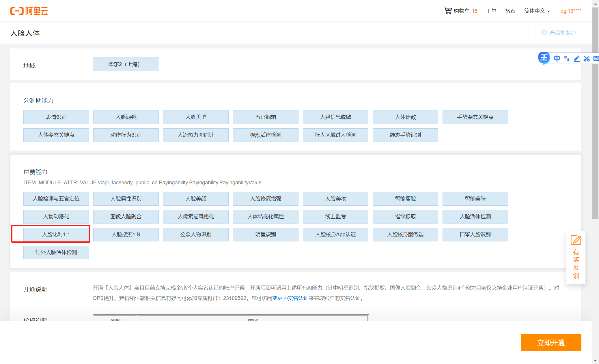The width and height of the screenshot is (599, 364).
Task: Click the input method 王 logo icon
Action: [x=544, y=58]
